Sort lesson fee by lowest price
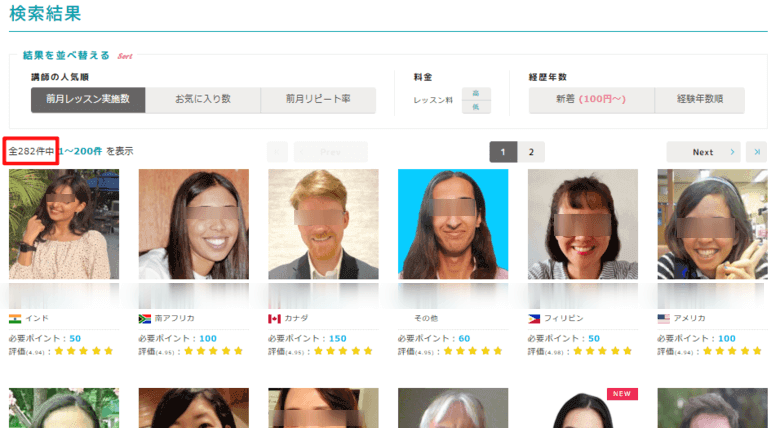The height and width of the screenshot is (428, 780). 476,106
